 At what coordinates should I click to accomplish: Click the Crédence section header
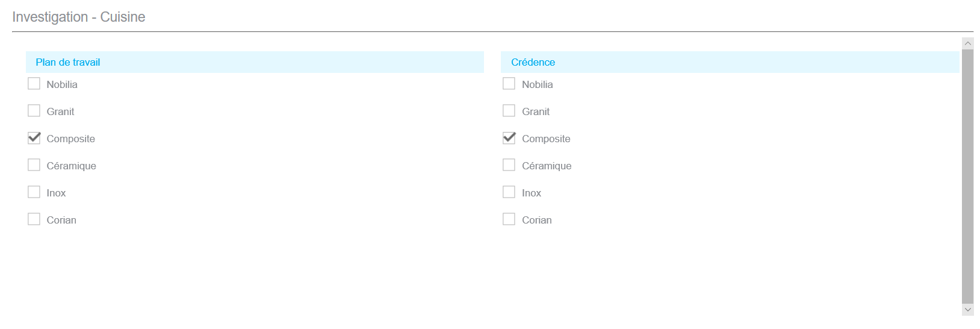click(x=730, y=62)
